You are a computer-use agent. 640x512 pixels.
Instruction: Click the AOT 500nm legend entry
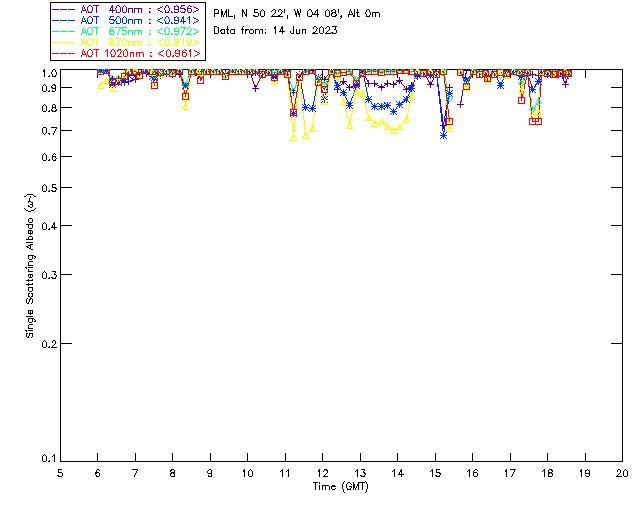click(127, 20)
